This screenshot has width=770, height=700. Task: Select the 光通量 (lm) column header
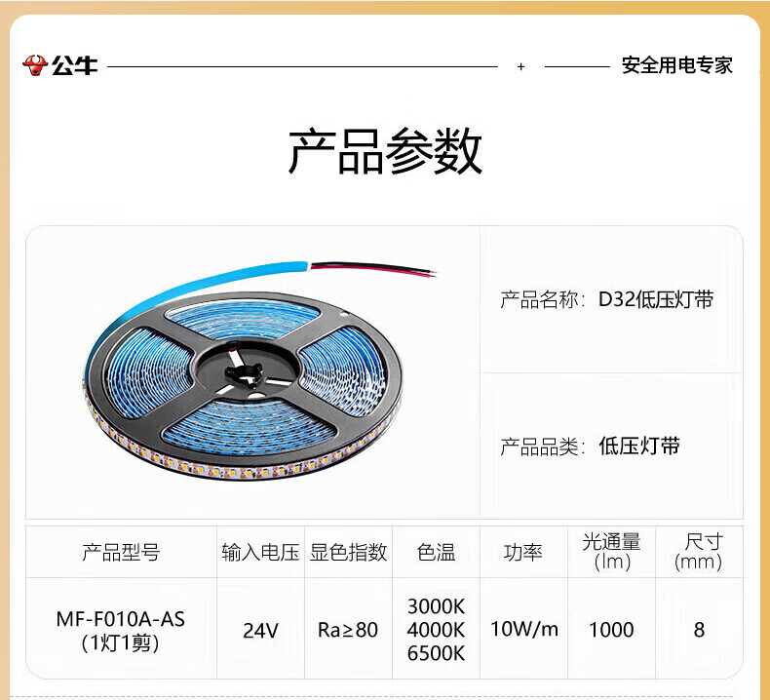611,552
